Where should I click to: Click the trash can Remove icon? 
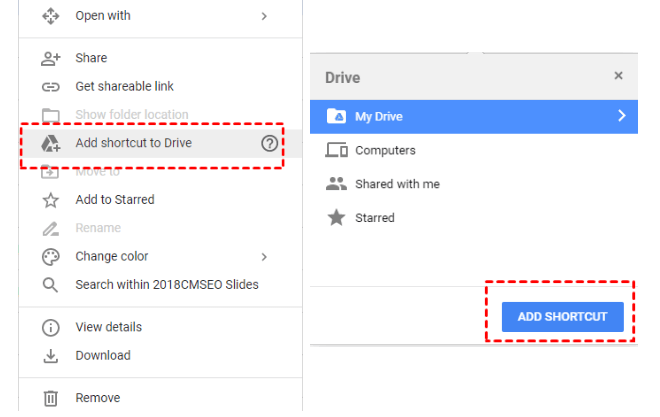click(x=51, y=398)
